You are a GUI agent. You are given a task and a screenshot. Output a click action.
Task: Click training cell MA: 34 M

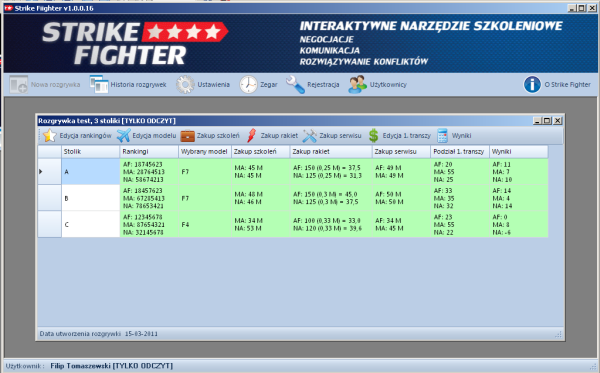click(261, 224)
